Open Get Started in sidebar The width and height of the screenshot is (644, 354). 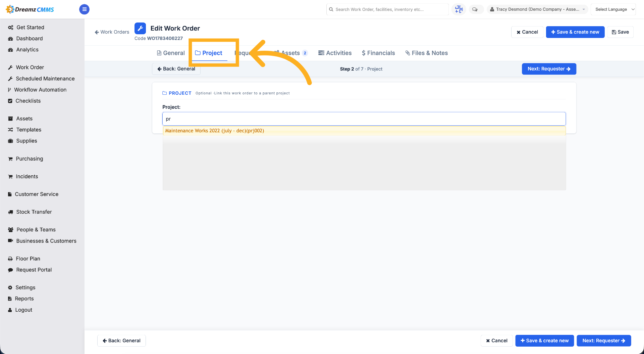[x=26, y=28]
